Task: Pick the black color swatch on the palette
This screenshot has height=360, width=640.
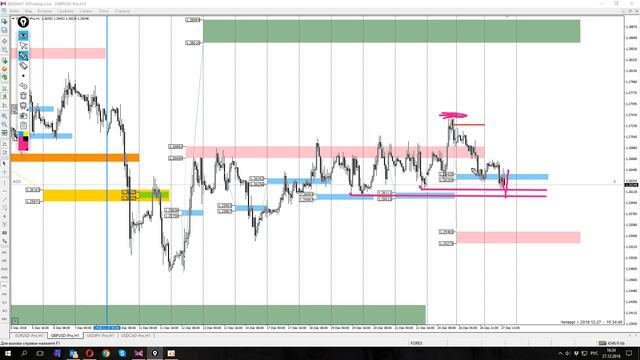Action: (x=26, y=139)
